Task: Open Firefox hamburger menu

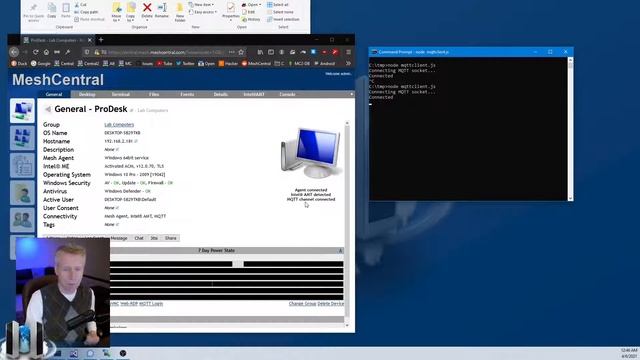Action: click(x=348, y=52)
